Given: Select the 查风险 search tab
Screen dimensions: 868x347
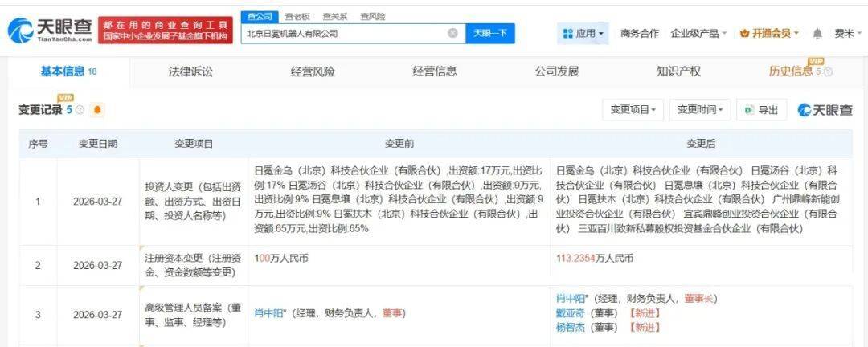Looking at the screenshot, I should coord(373,17).
